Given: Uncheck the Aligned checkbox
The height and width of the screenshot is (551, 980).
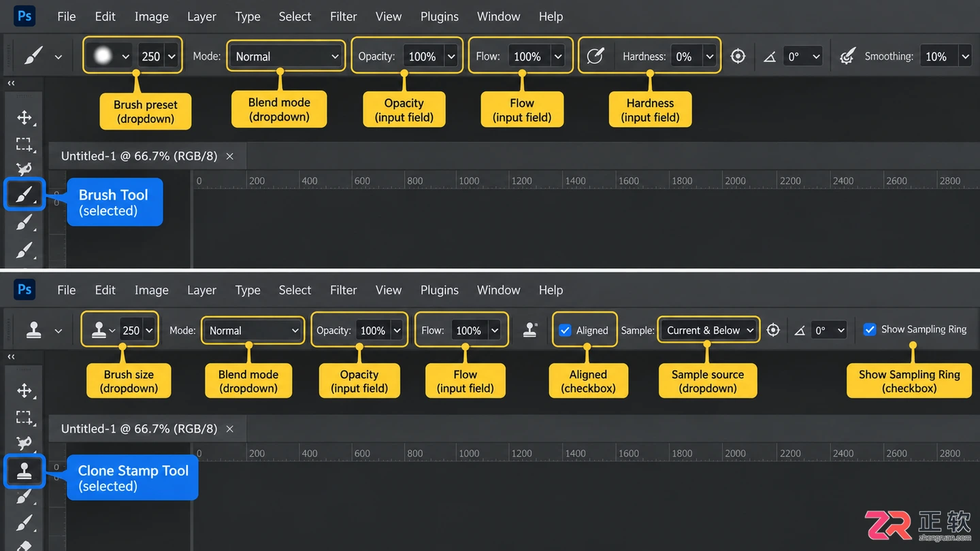Looking at the screenshot, I should pos(565,330).
